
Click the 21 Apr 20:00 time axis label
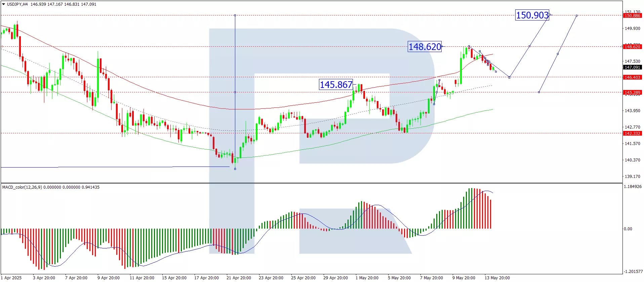[x=239, y=278]
